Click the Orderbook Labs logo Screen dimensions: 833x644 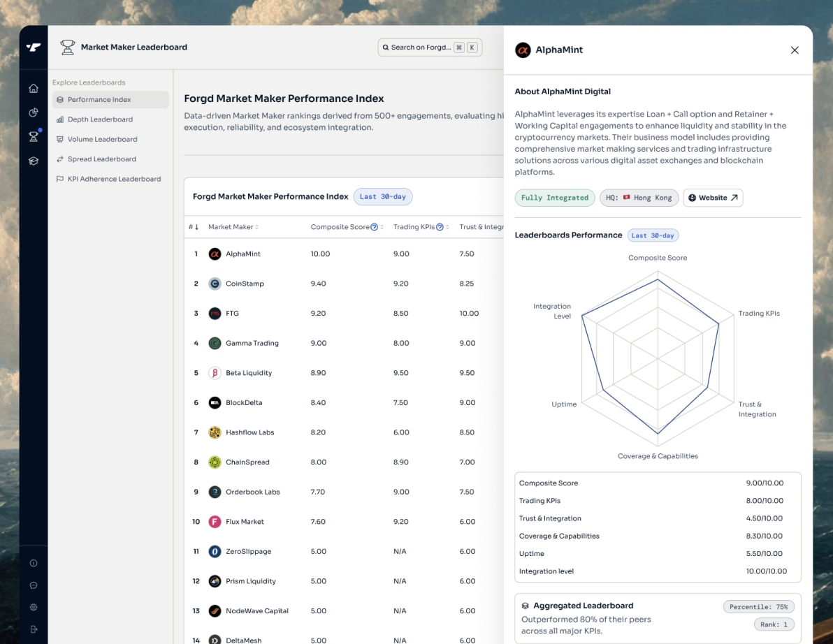pyautogui.click(x=215, y=492)
